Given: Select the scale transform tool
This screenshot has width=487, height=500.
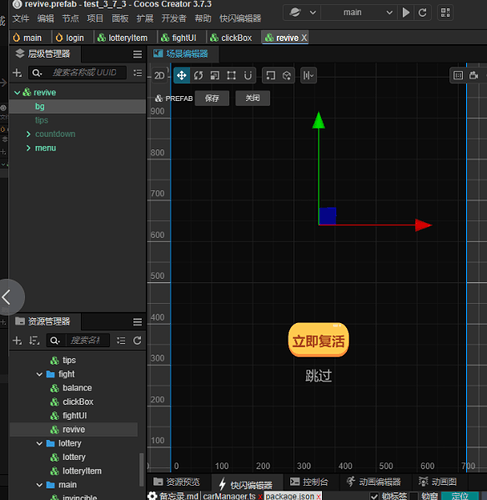Looking at the screenshot, I should point(215,76).
